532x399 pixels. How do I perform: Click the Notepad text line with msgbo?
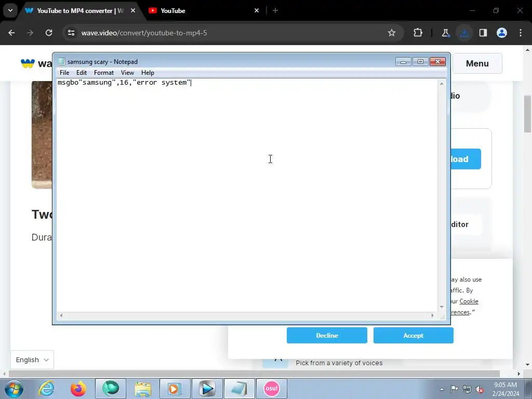coord(124,83)
